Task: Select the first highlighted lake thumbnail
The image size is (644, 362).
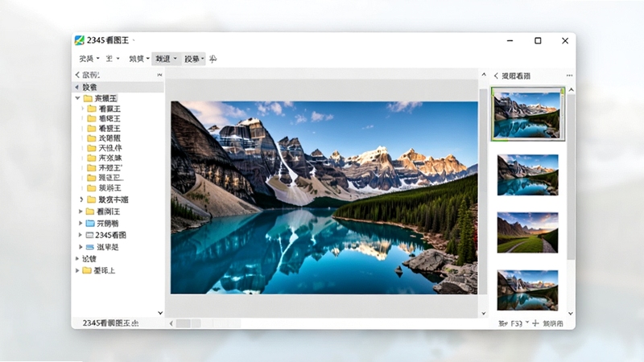Action: [x=528, y=114]
